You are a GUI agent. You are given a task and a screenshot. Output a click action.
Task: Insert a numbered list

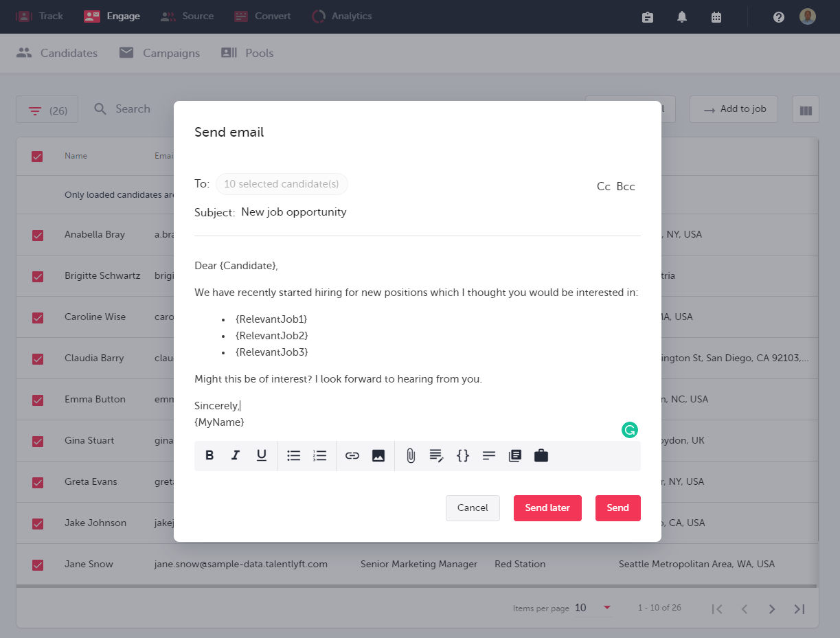tap(320, 455)
